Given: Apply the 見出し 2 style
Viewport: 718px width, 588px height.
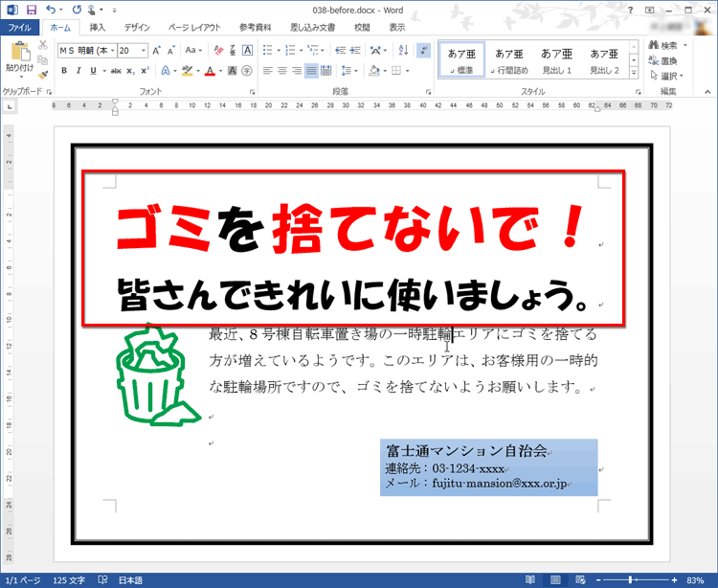Looking at the screenshot, I should (x=604, y=59).
